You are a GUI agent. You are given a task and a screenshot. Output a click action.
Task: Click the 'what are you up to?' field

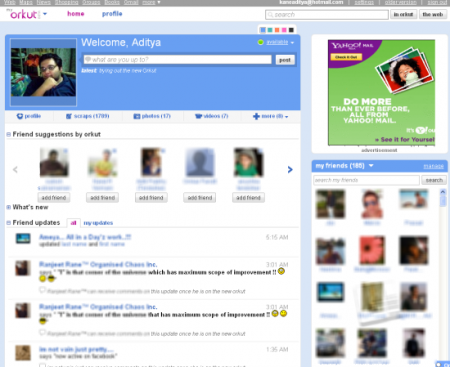(177, 60)
